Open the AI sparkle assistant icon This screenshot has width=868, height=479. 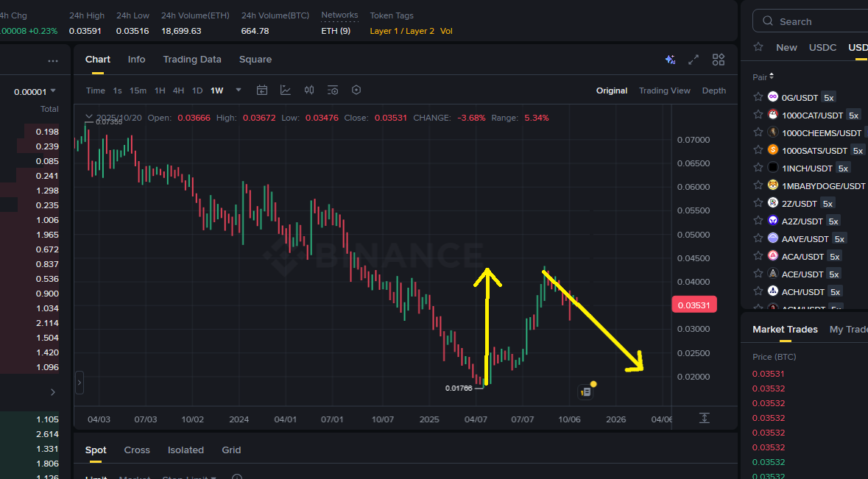671,60
